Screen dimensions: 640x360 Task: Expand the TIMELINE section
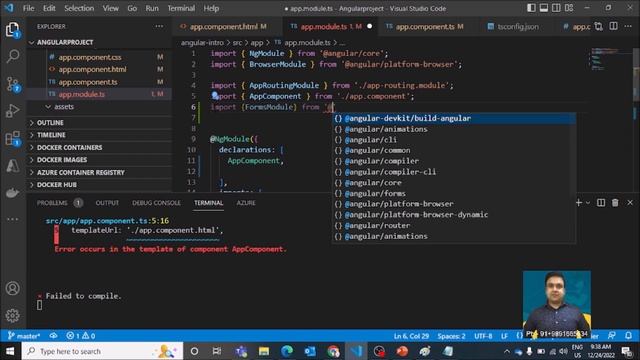pos(100,135)
